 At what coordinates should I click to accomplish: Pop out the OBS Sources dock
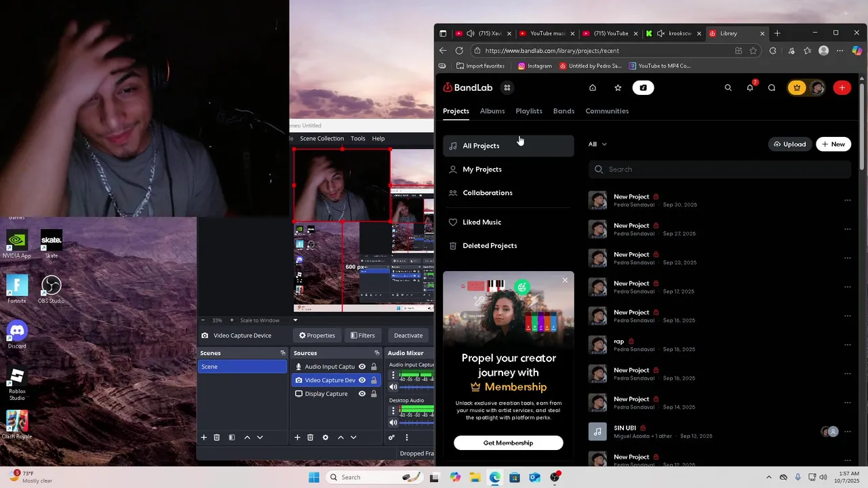point(377,353)
